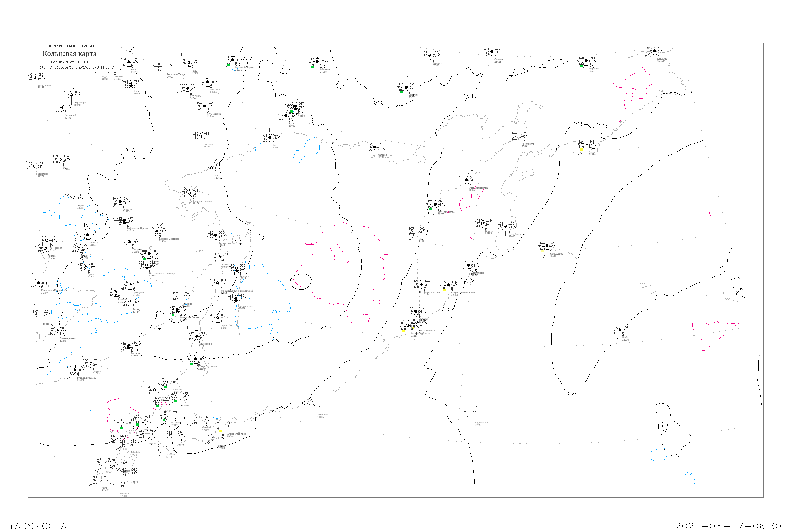
Task: Click the Кольцевая карта title
Action: (69, 54)
